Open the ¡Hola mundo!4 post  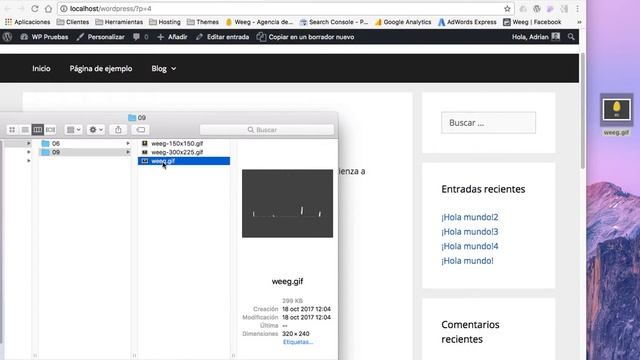[x=470, y=246]
